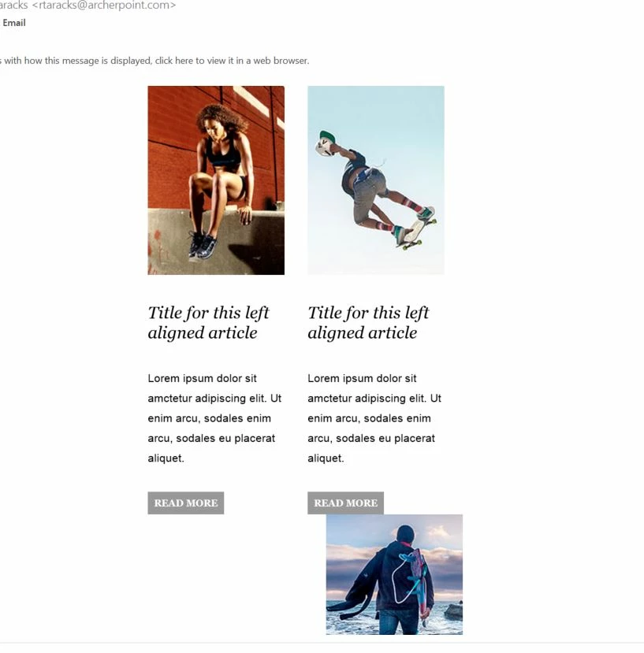Click the left READ MORE button
644x653 pixels.
point(185,503)
